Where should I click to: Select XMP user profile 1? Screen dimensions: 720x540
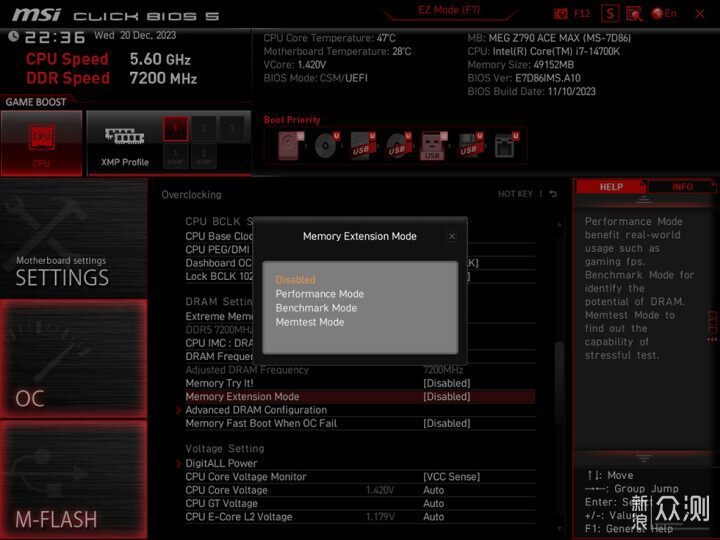[x=175, y=156]
